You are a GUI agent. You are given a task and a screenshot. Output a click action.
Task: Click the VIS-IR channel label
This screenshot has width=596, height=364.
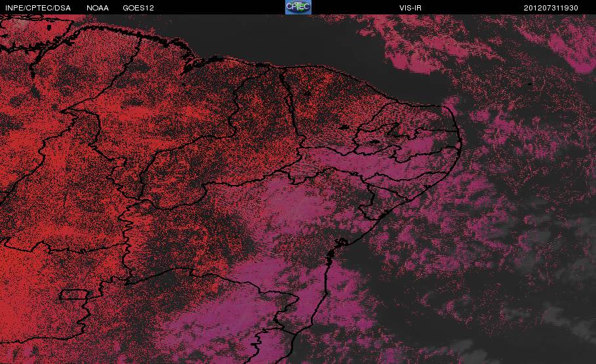[x=410, y=8]
